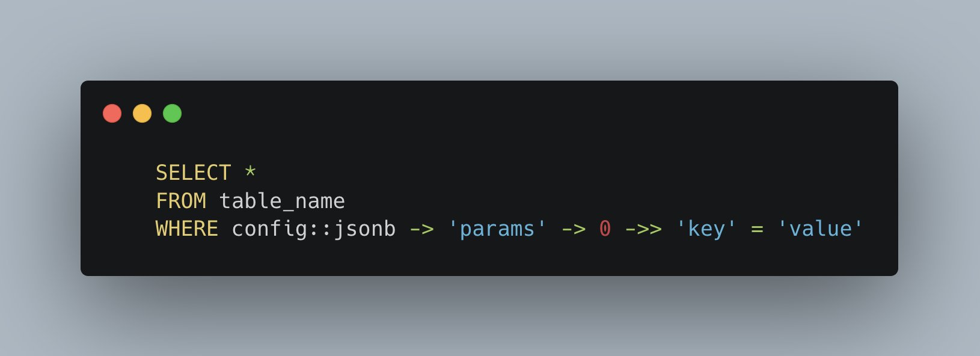Click the yellow minimize dot
The image size is (980, 356).
pyautogui.click(x=142, y=113)
